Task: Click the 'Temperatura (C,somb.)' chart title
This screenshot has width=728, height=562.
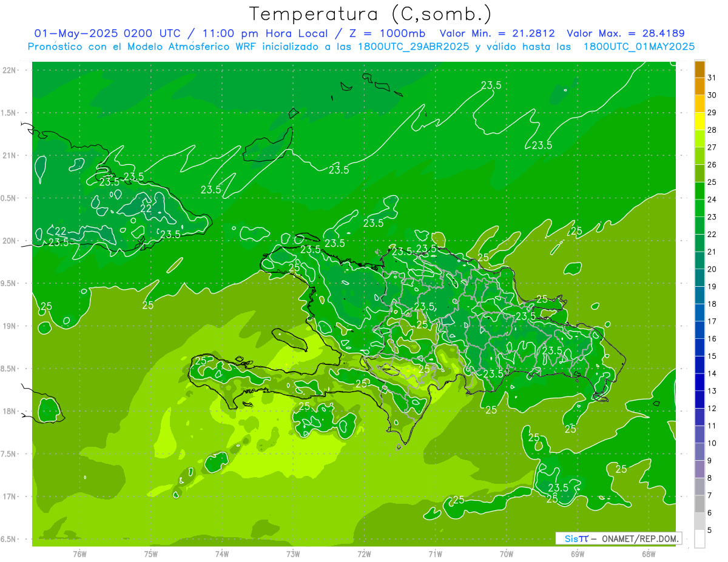Action: click(371, 14)
